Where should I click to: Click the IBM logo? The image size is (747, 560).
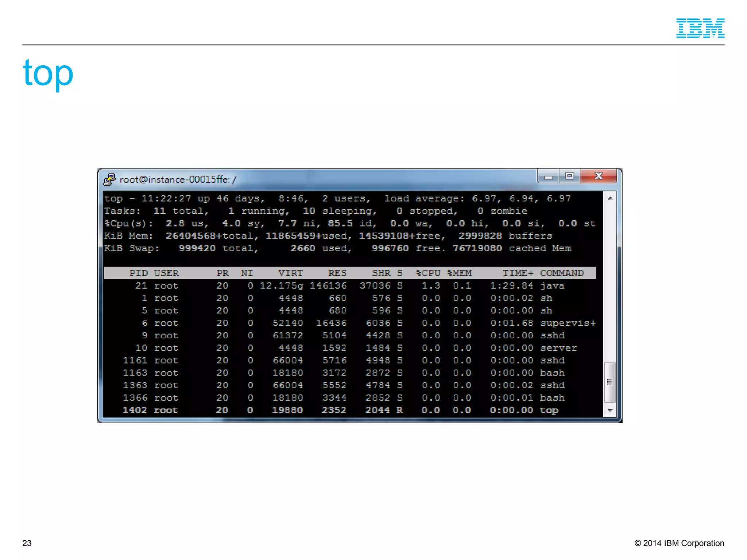700,28
